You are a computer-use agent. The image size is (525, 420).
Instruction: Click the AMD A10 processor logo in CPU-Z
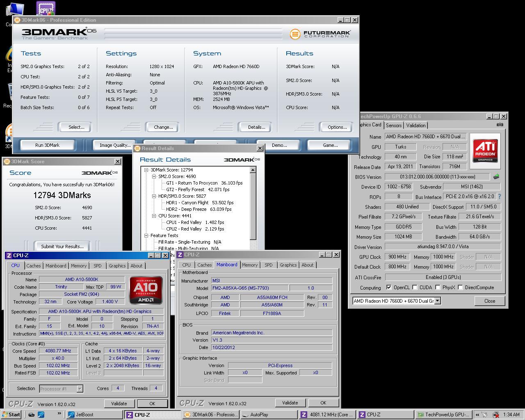[x=146, y=290]
